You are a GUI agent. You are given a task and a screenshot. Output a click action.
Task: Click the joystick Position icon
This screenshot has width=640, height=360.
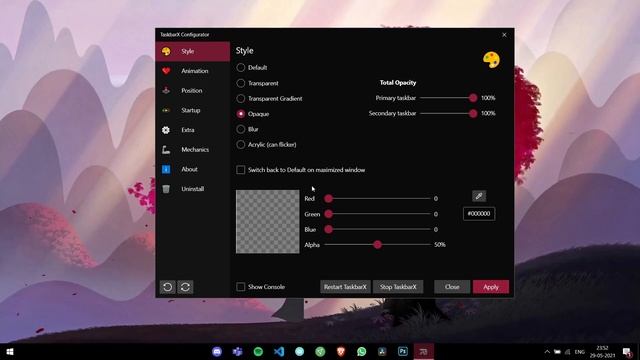point(166,91)
